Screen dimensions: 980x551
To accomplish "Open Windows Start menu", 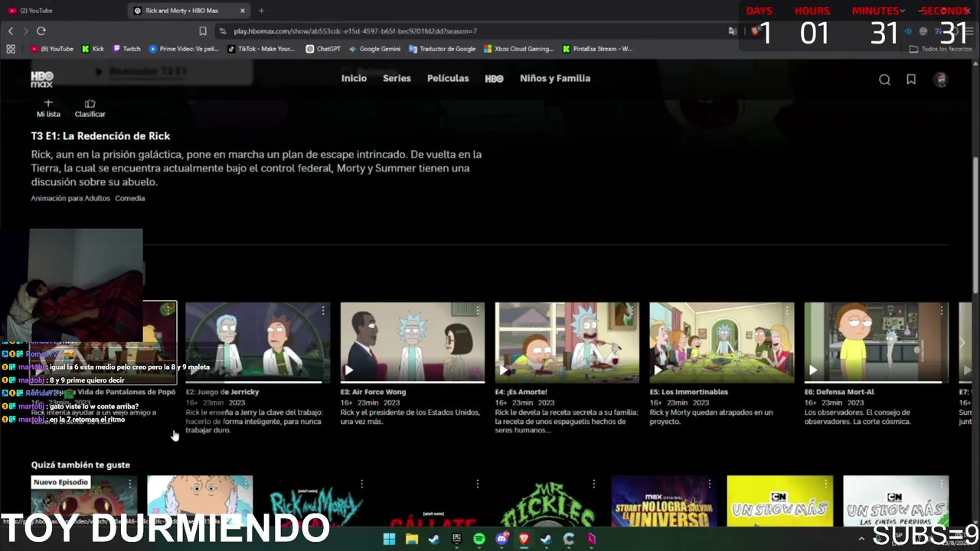I will [x=389, y=539].
